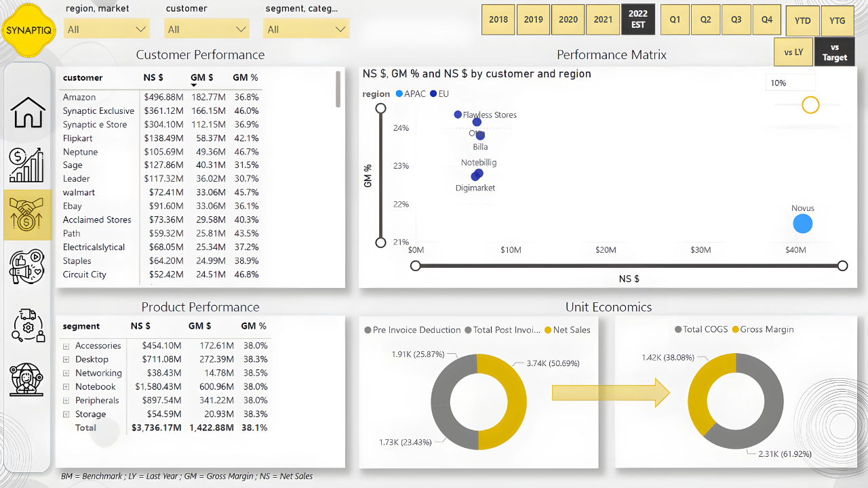Open the supply chain truck icon
Image resolution: width=868 pixels, height=488 pixels.
[x=27, y=325]
